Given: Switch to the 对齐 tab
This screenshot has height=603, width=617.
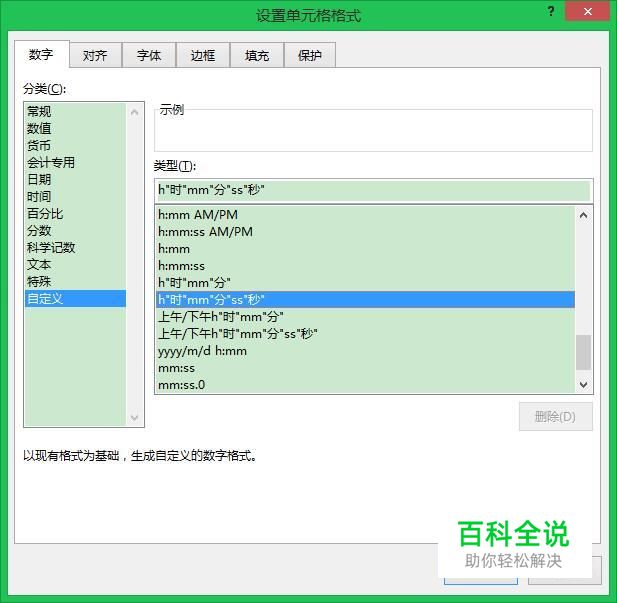Looking at the screenshot, I should pos(95,55).
